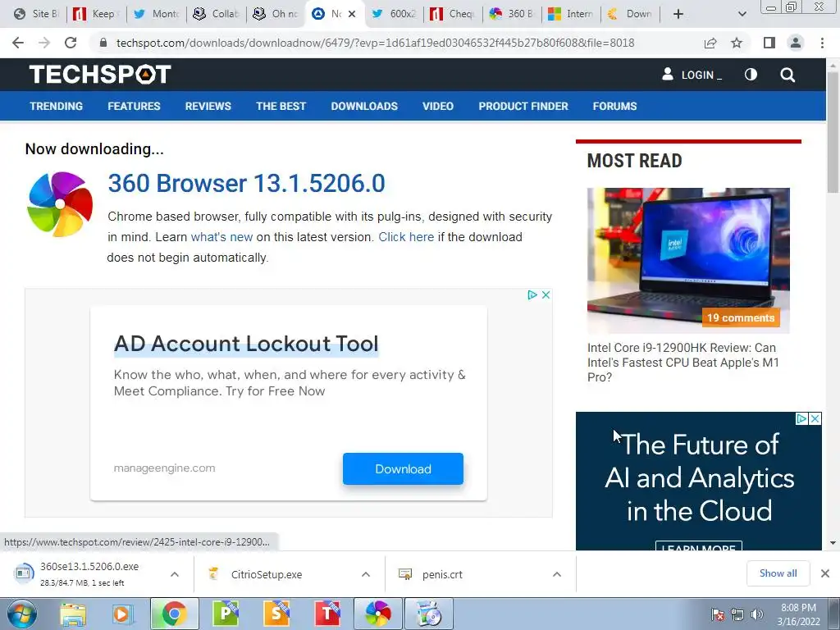Image resolution: width=840 pixels, height=630 pixels.
Task: Open the FEATURES section
Action: point(134,106)
